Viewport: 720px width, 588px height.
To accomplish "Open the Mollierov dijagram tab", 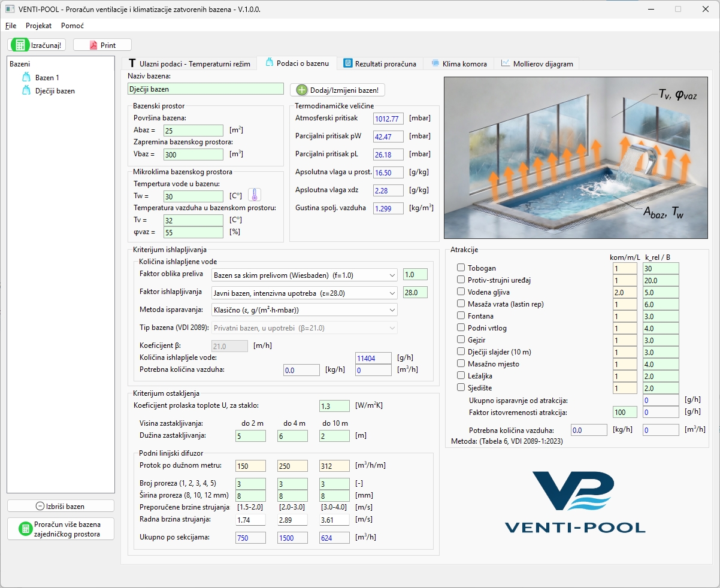I will (537, 63).
